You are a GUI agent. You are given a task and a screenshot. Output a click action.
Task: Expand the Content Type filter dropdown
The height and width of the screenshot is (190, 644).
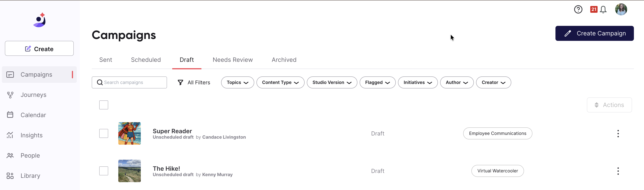280,82
